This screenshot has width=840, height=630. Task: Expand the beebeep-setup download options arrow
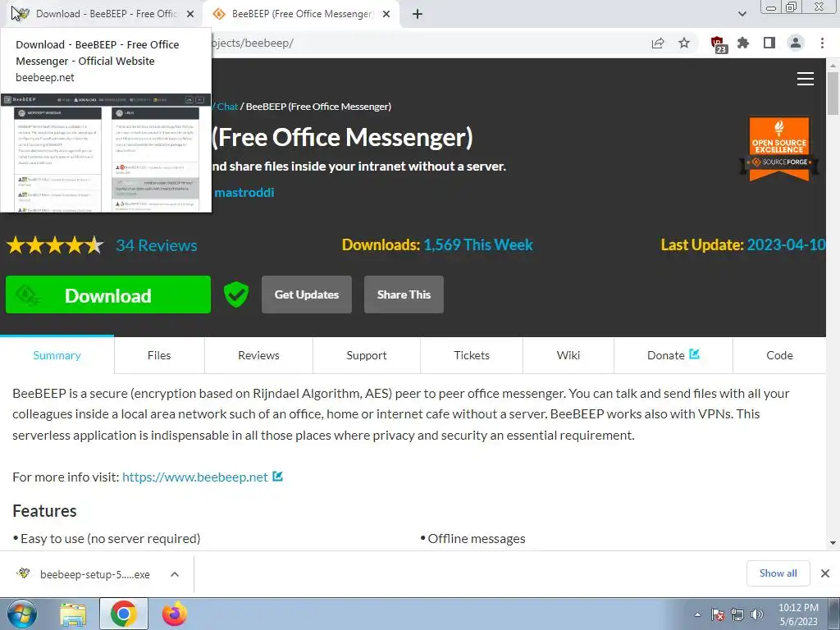(x=175, y=574)
